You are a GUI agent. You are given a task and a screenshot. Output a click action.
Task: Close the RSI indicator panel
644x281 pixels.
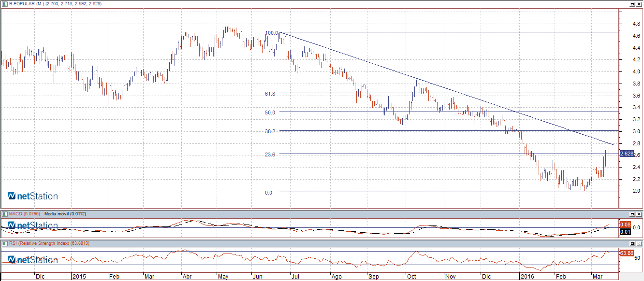[639, 243]
